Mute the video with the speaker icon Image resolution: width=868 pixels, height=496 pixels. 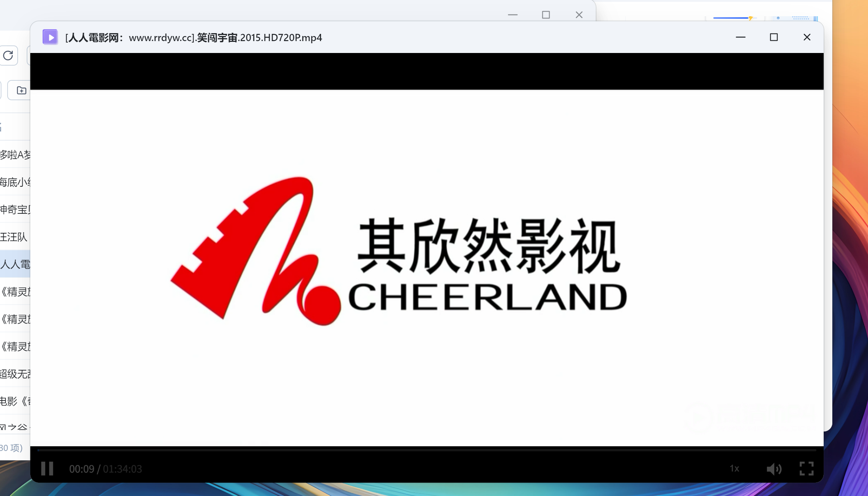coord(774,469)
